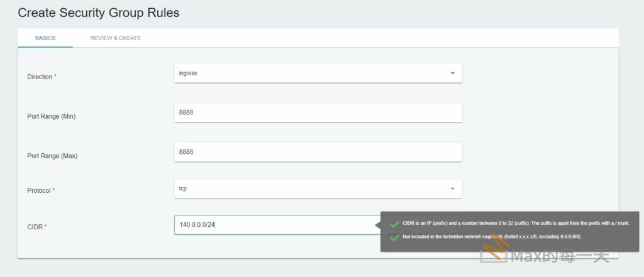644x277 pixels.
Task: Click the Port Range (Min) label
Action: [52, 116]
